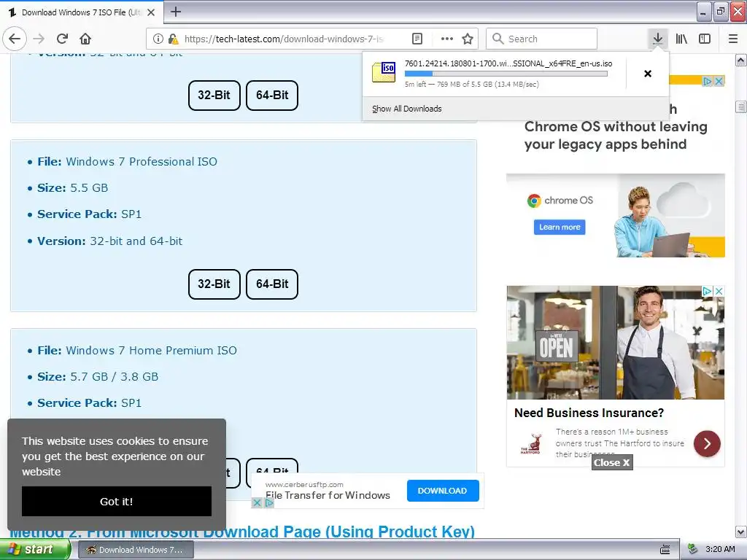Open the Firefox home page
Image resolution: width=747 pixels, height=560 pixels.
pyautogui.click(x=85, y=39)
